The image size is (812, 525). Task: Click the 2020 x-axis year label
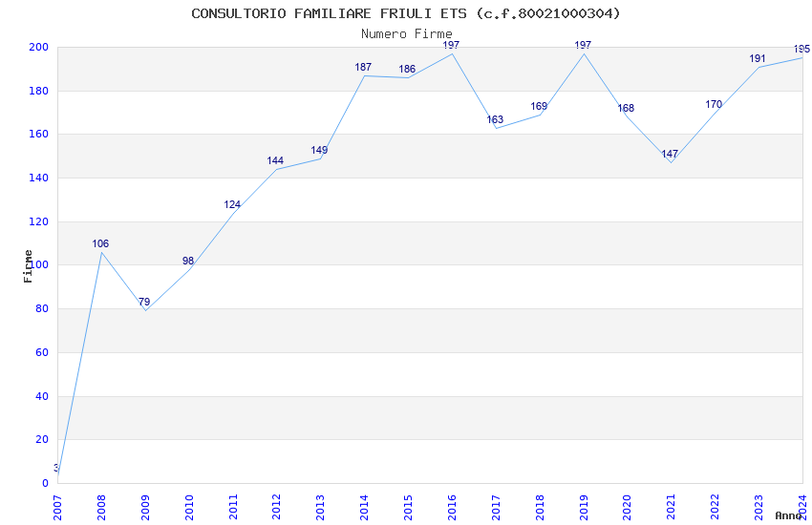coord(627,508)
